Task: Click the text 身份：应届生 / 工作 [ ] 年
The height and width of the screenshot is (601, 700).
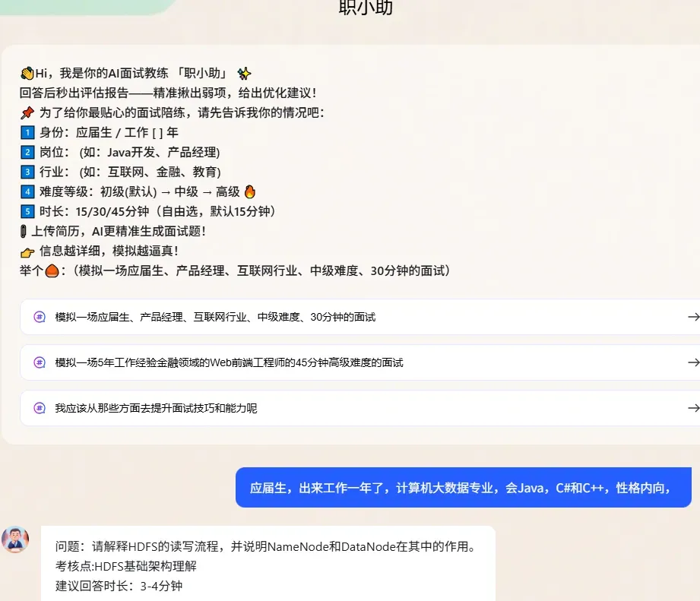Action: coord(109,132)
